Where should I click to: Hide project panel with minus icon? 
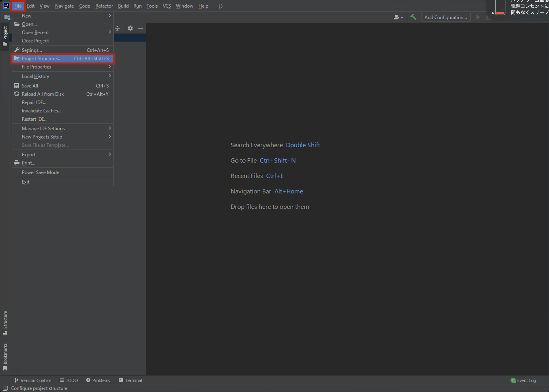140,28
